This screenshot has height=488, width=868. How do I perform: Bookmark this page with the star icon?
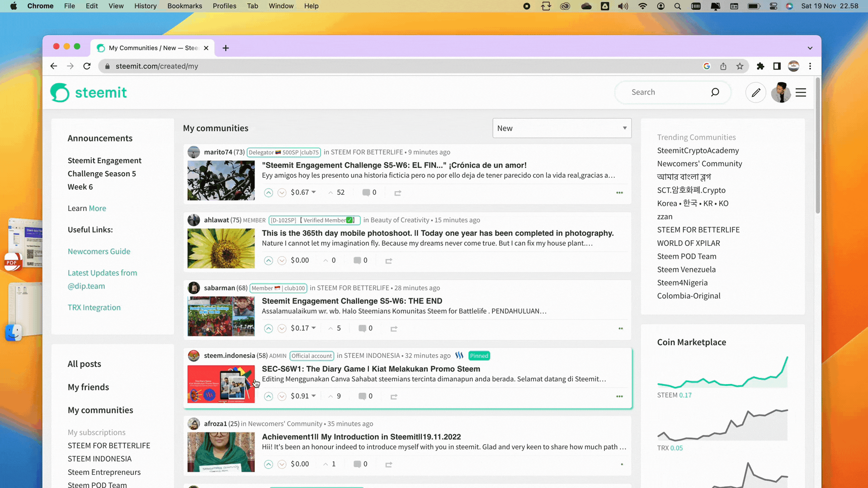[740, 66]
